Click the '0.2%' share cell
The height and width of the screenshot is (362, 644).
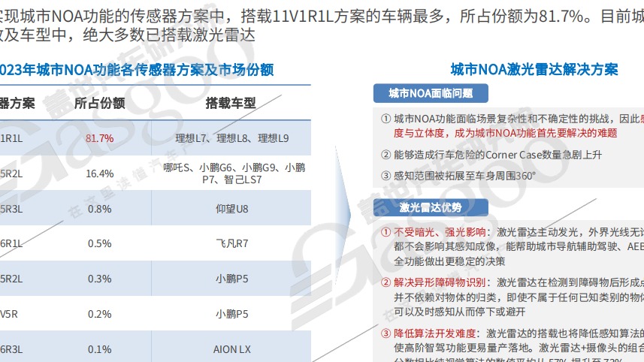pyautogui.click(x=99, y=314)
